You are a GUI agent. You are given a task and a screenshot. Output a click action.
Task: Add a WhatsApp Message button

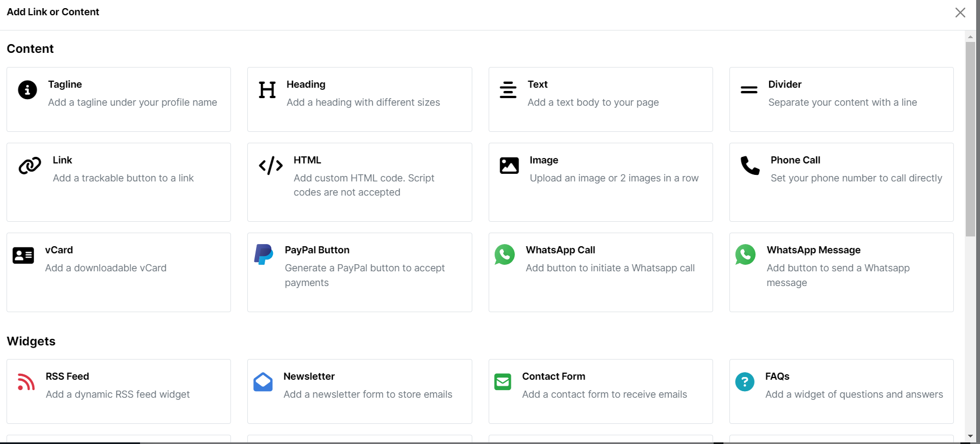[841, 272]
